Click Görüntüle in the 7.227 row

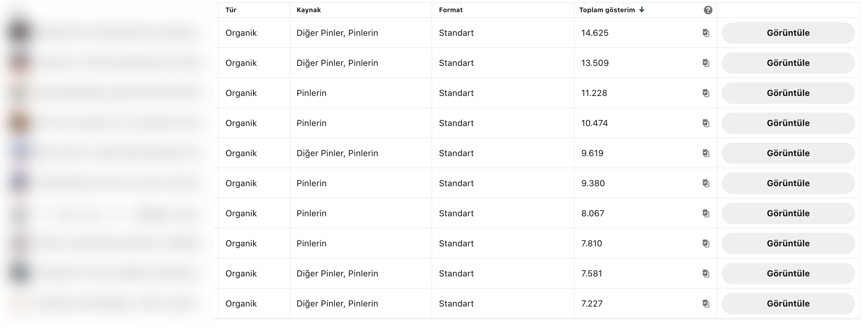(x=788, y=304)
